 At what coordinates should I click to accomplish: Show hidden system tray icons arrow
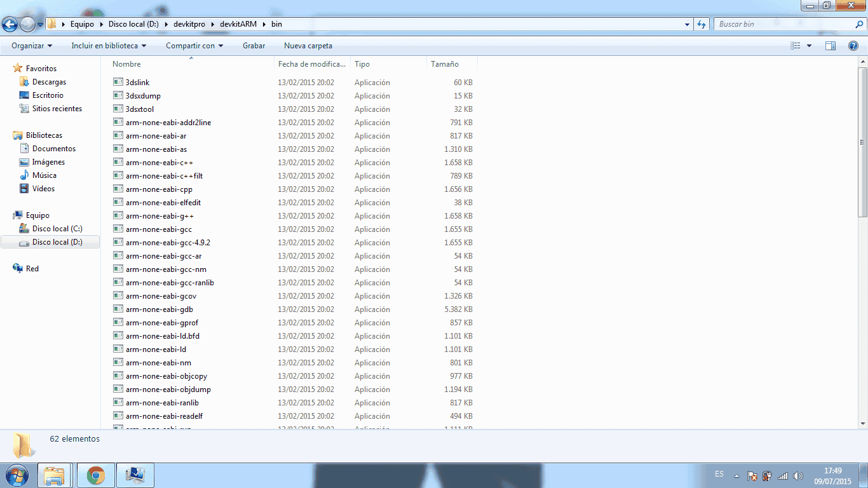736,475
